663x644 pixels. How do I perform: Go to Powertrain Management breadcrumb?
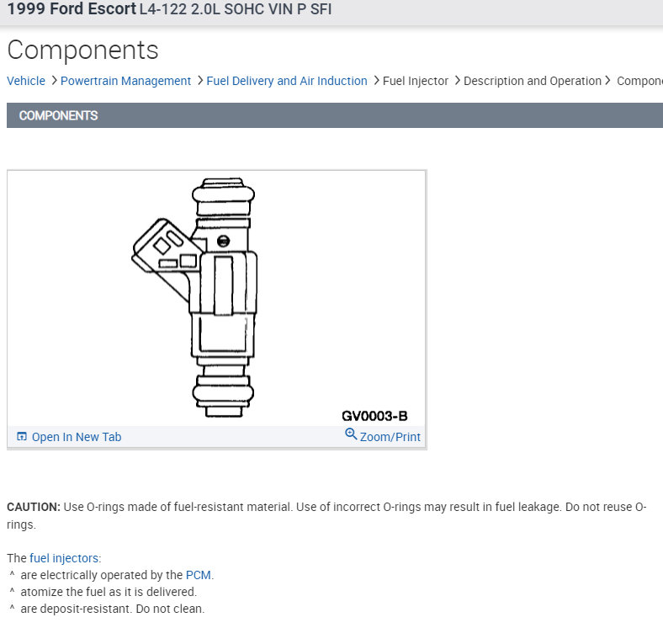click(125, 81)
